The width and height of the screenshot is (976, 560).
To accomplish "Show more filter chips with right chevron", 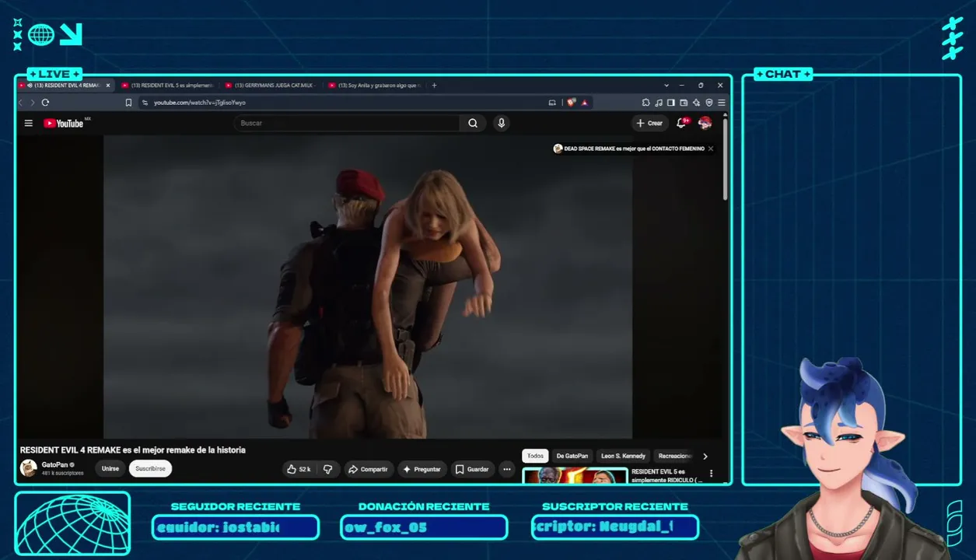I will coord(705,457).
